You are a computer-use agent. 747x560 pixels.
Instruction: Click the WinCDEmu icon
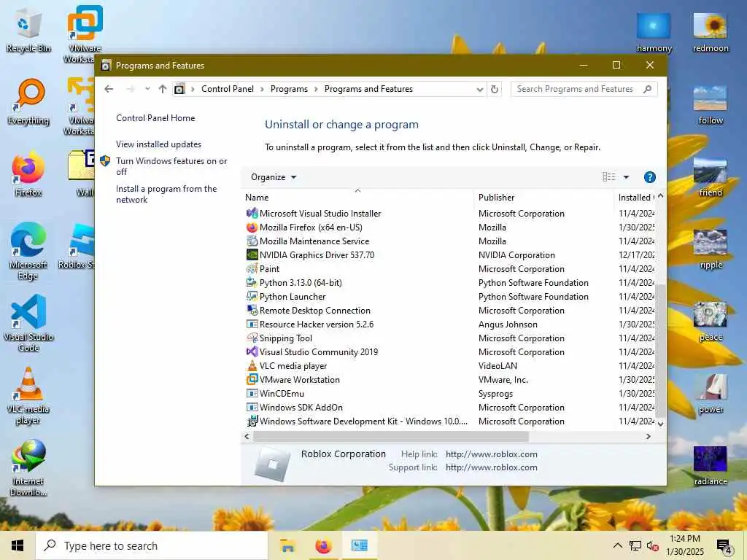tap(252, 393)
